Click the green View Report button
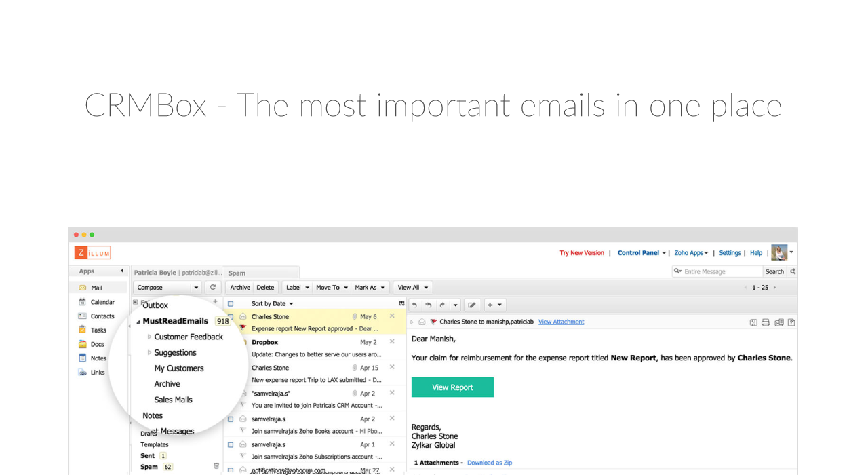 coord(452,387)
